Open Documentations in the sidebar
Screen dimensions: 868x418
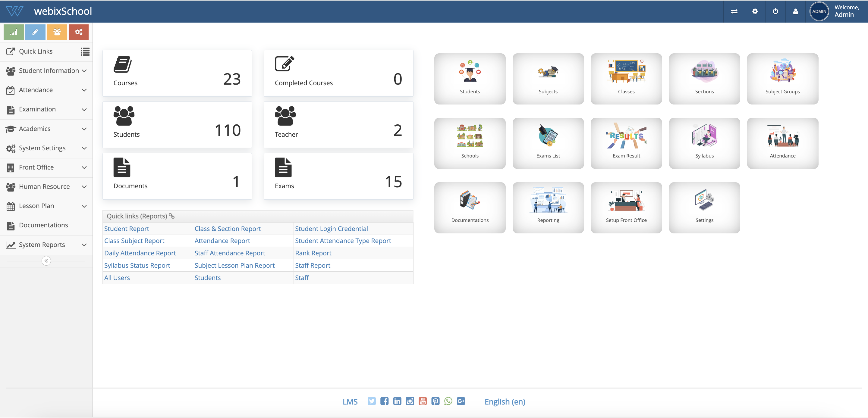tap(43, 225)
